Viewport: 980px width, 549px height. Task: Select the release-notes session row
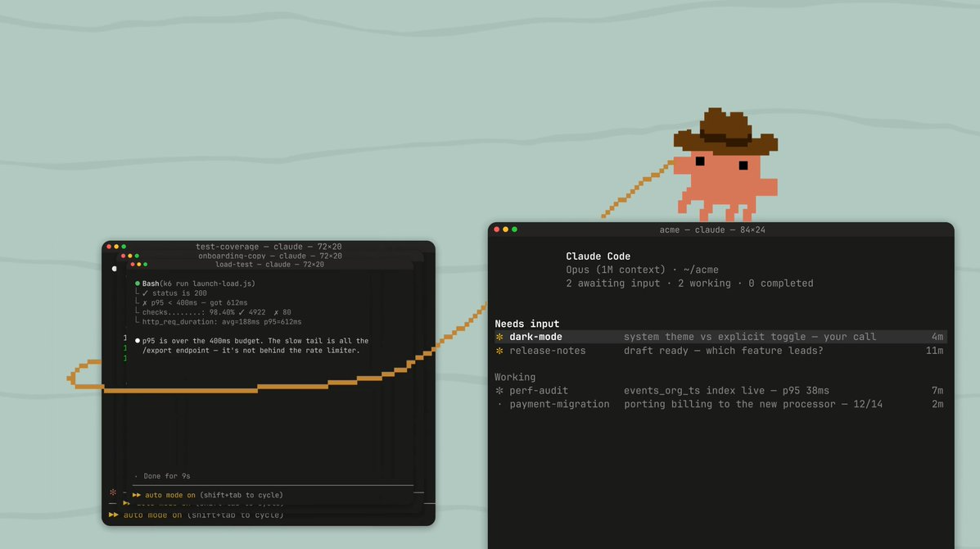coord(720,351)
